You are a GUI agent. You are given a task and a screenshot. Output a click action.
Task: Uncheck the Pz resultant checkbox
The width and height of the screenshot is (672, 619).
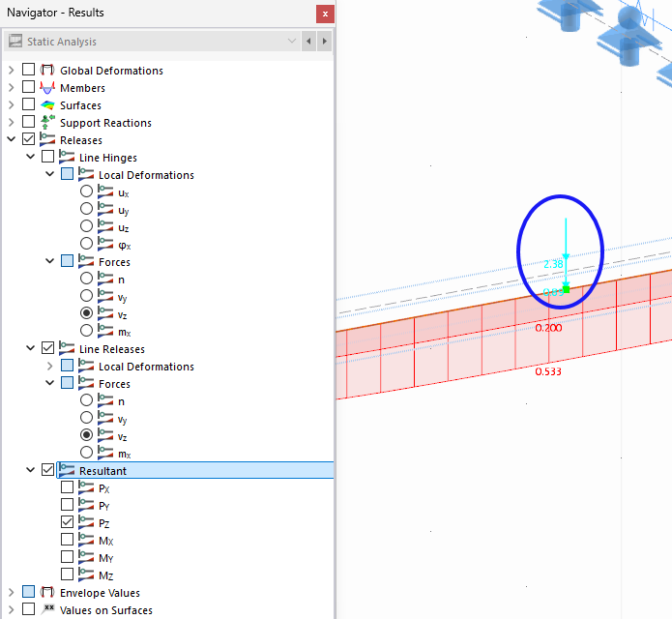pos(68,522)
